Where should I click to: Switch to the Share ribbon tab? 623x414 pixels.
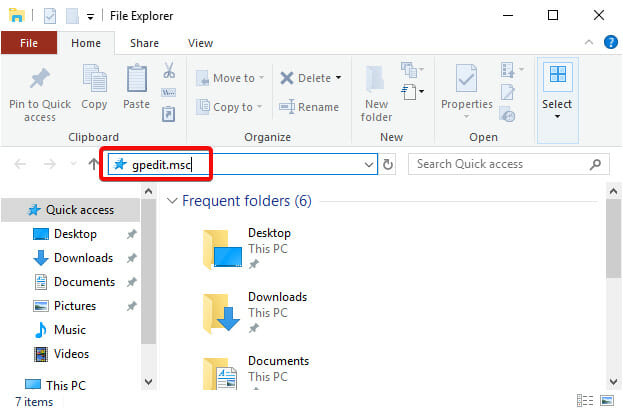tap(144, 43)
